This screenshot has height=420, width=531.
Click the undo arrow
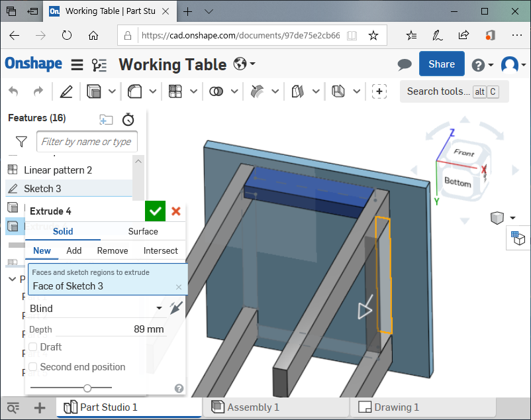(x=13, y=91)
